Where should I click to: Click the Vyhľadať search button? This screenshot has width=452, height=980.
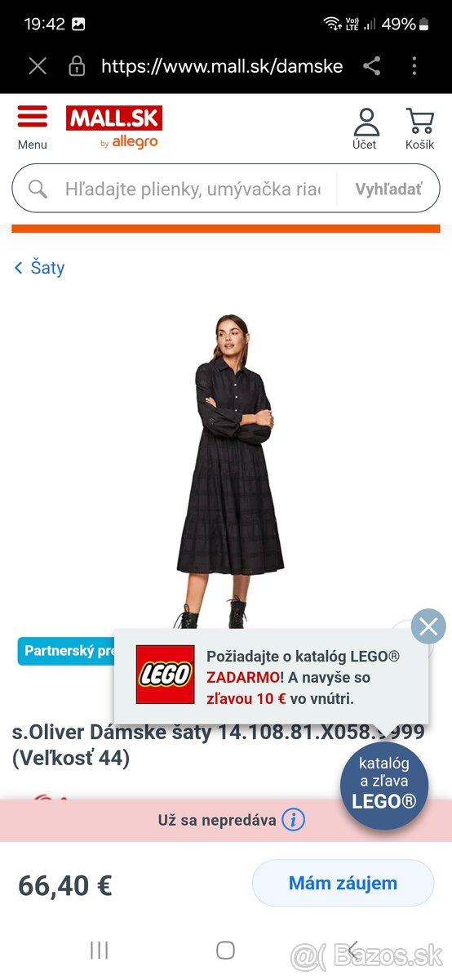[x=388, y=189]
